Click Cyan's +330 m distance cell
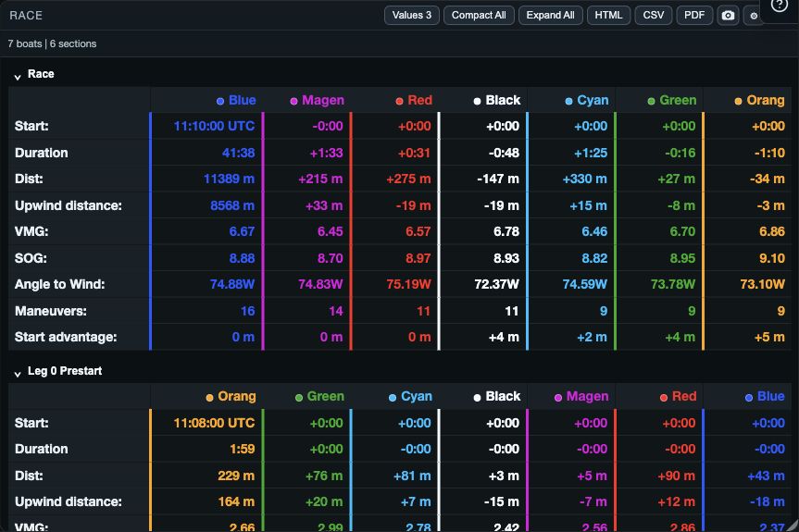Screen dimensions: 799x532 point(584,179)
